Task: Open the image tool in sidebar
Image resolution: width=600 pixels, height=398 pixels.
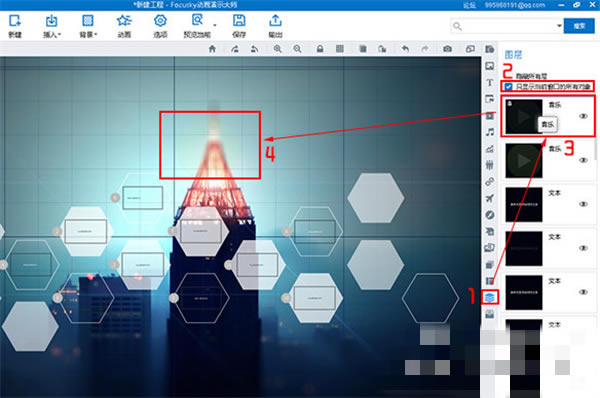Action: [489, 66]
